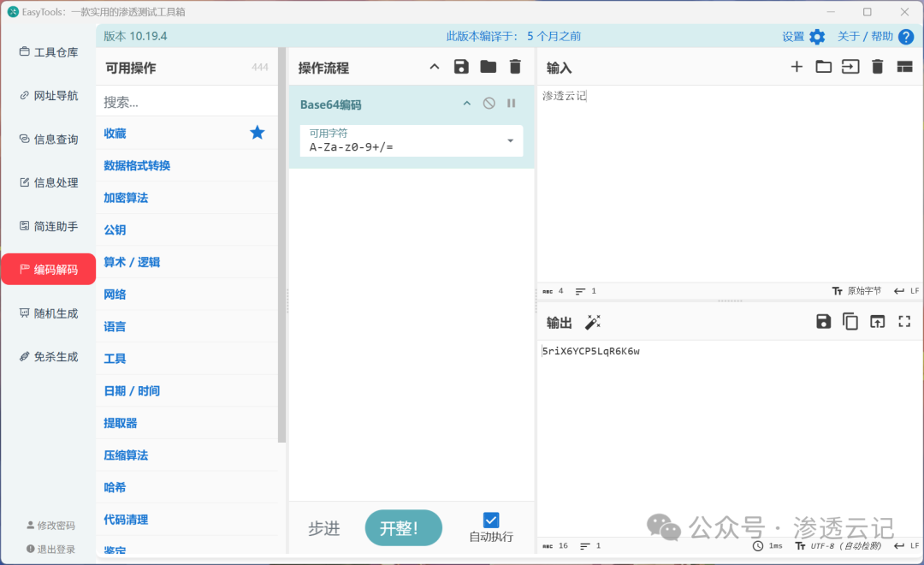This screenshot has height=565, width=924.
Task: Open a file as input
Action: [850, 67]
